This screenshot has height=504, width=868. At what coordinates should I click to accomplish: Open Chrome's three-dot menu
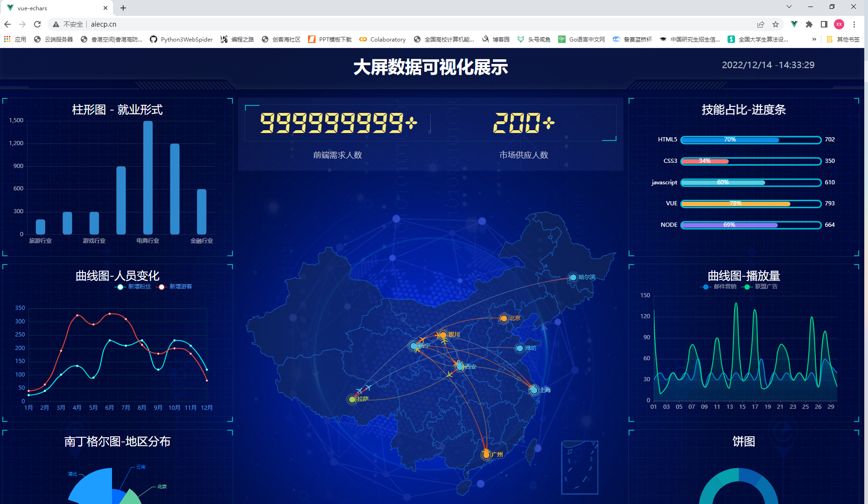854,24
